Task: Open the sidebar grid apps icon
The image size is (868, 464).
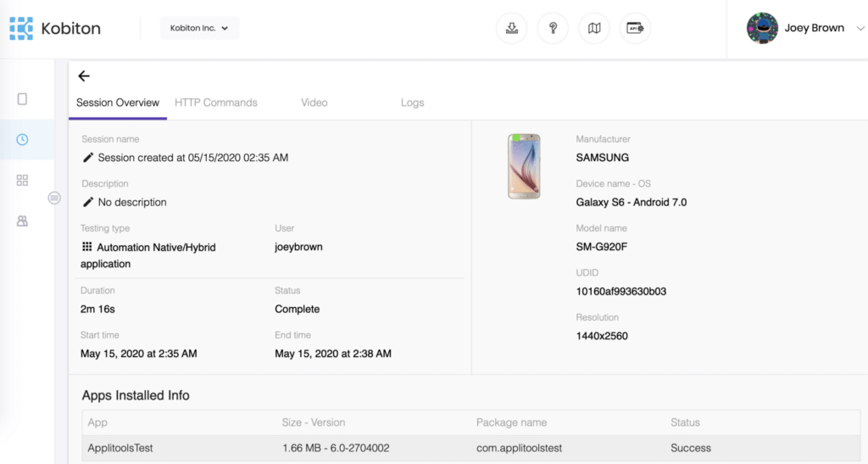Action: pos(22,180)
